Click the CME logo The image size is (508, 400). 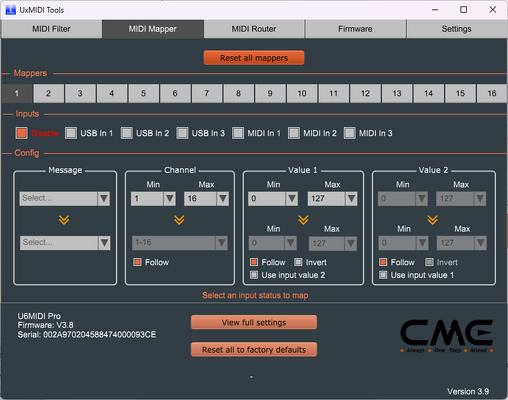coord(447,335)
